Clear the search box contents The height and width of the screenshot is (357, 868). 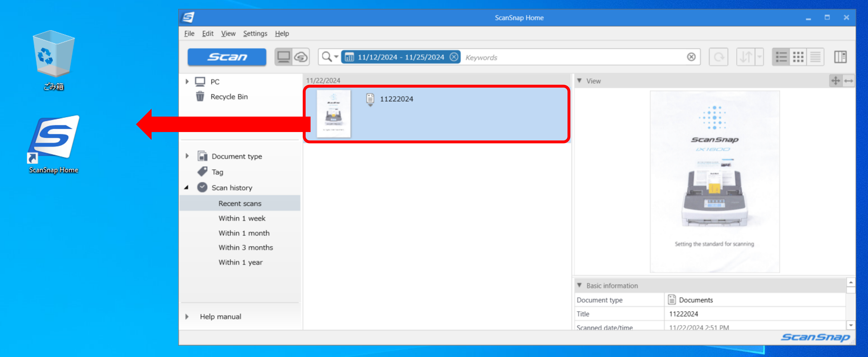[x=691, y=57]
